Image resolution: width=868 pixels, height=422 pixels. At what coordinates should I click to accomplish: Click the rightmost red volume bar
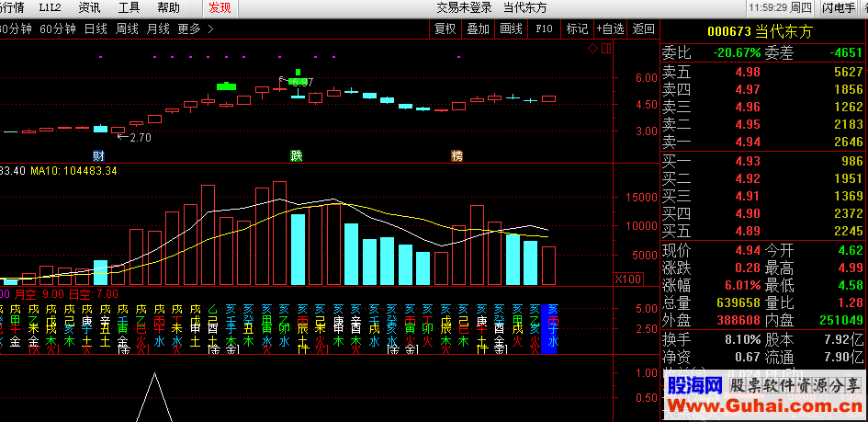point(548,266)
